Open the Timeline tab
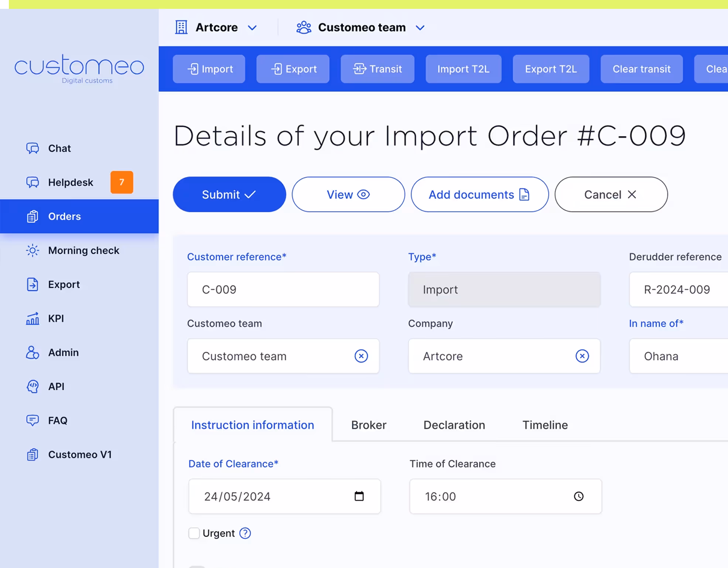Screen dimensions: 728x568 (545, 425)
